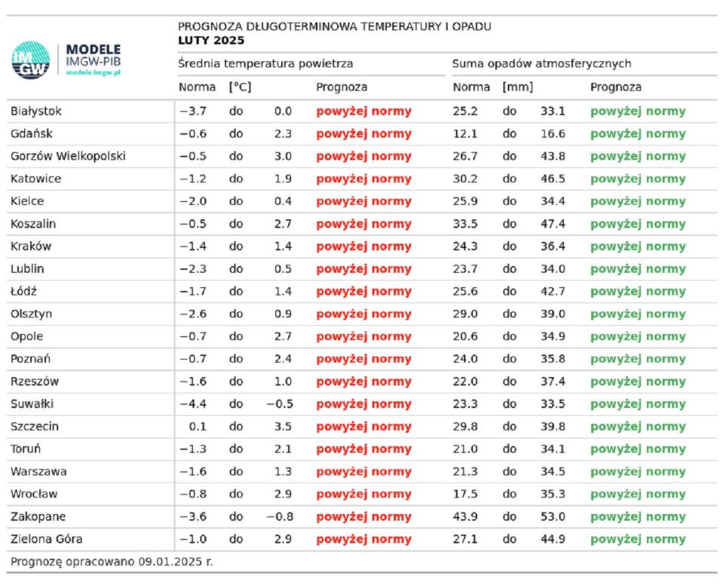Click the temperature Prognoza column header

(x=342, y=87)
